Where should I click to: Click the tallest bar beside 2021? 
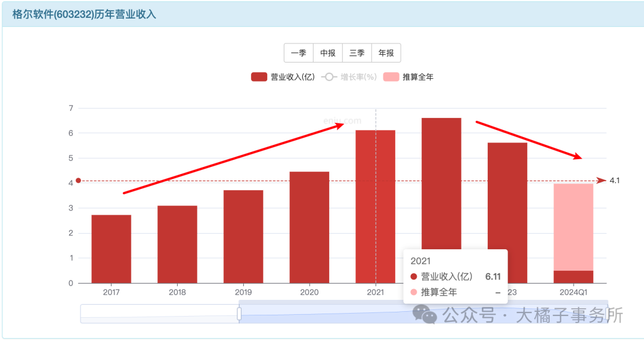441,183
